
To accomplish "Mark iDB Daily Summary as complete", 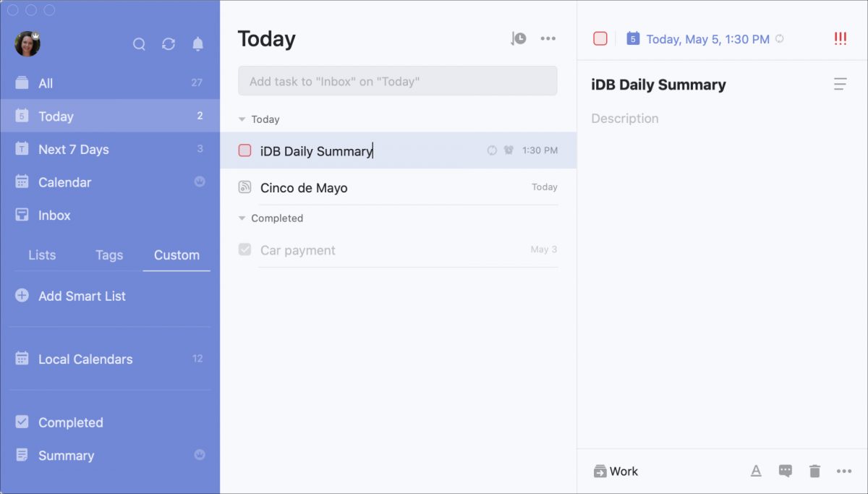I will pyautogui.click(x=244, y=150).
